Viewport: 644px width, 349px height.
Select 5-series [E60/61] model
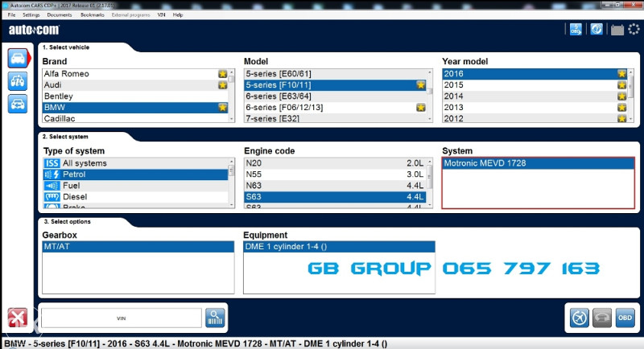coord(335,74)
